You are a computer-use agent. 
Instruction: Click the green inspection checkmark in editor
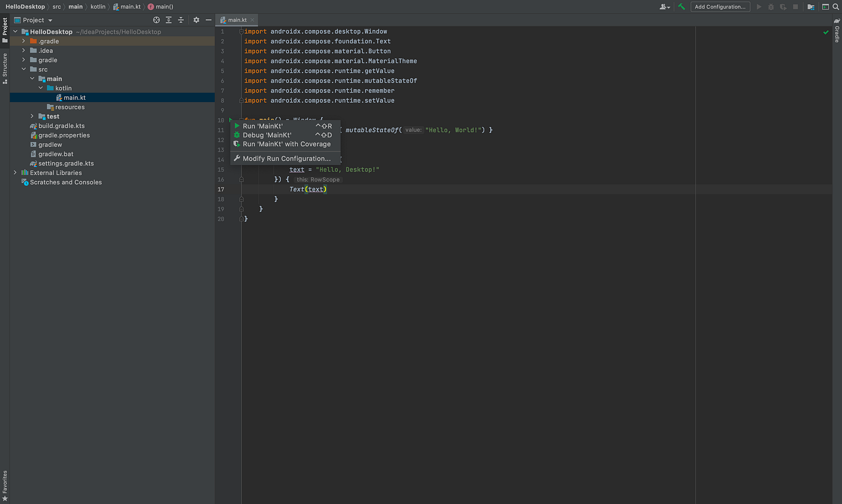coord(826,32)
